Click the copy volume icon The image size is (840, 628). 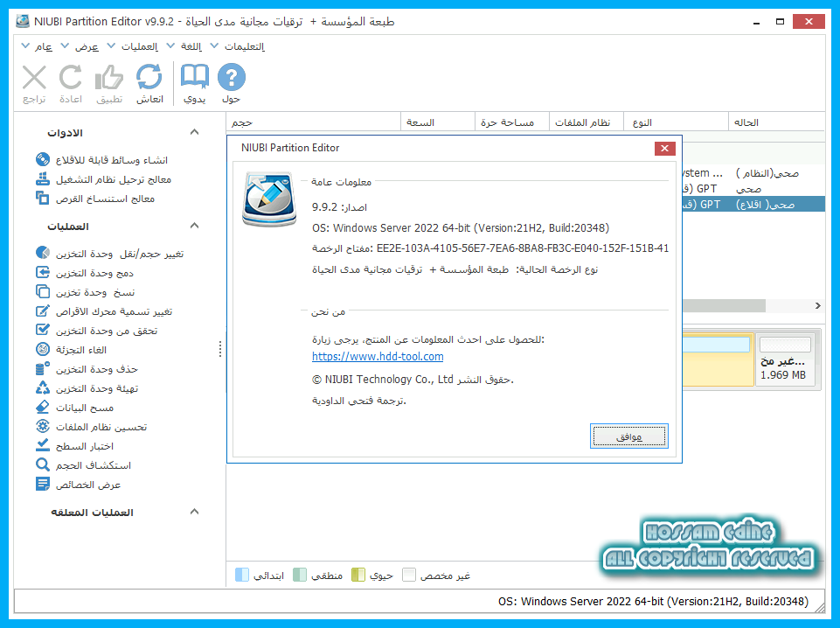tap(43, 291)
